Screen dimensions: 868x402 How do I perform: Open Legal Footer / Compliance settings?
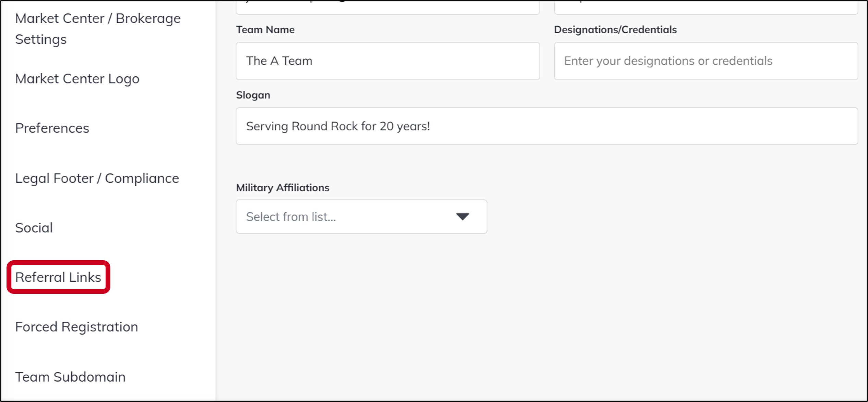point(97,178)
